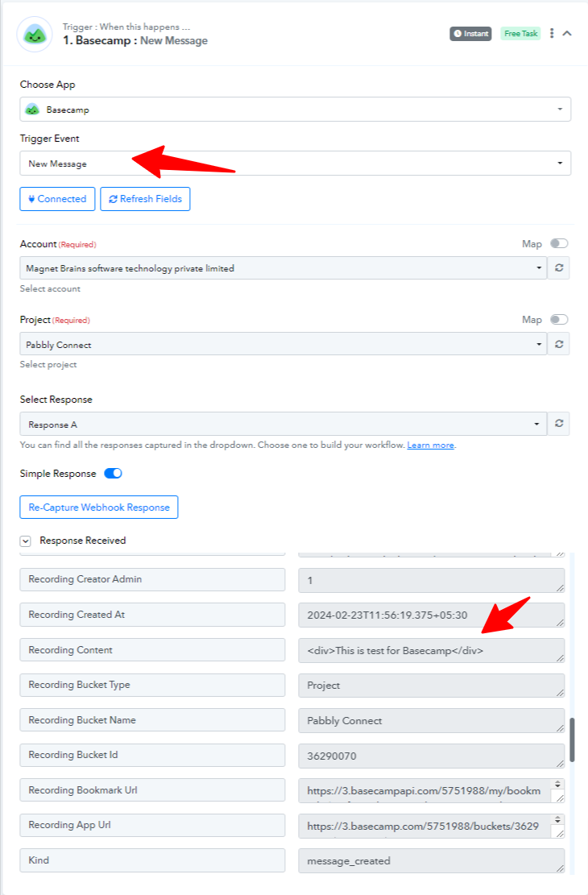Image resolution: width=588 pixels, height=895 pixels.
Task: Click the Basecamp app logo in the header
Action: 35,35
